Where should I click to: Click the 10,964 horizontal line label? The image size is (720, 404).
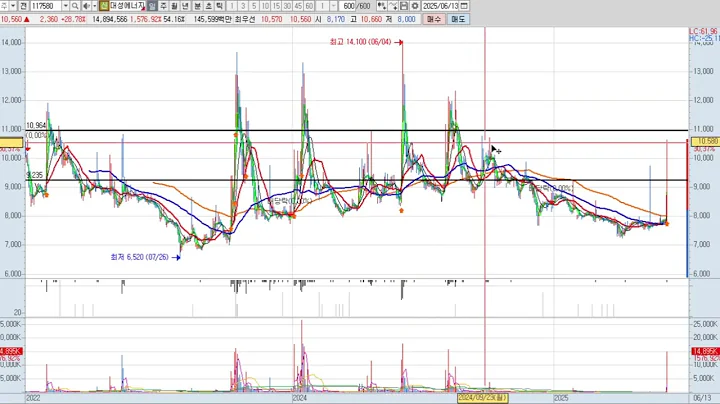(x=36, y=125)
